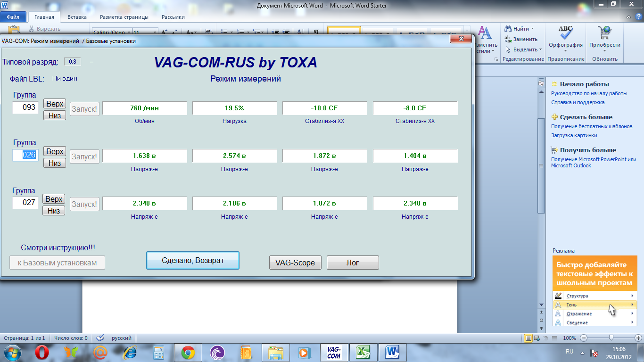644x362 pixels.
Task: Click the zoom in plus icon
Action: coord(638,338)
